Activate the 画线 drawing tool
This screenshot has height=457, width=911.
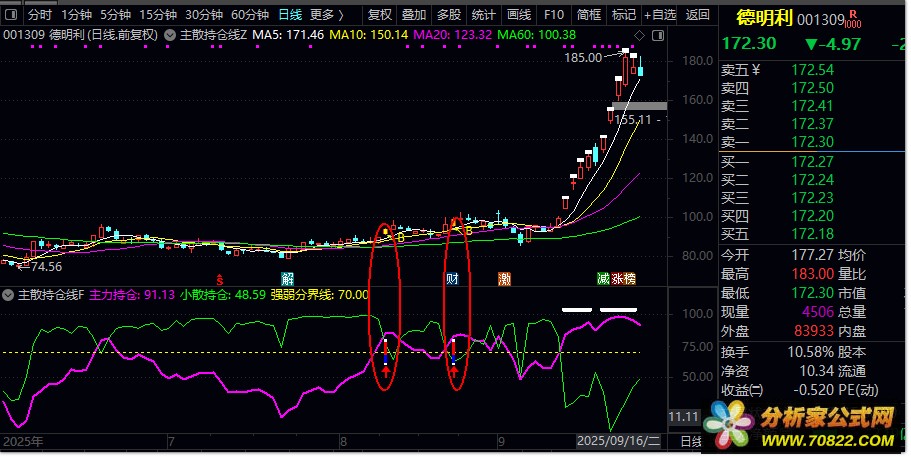tap(519, 15)
